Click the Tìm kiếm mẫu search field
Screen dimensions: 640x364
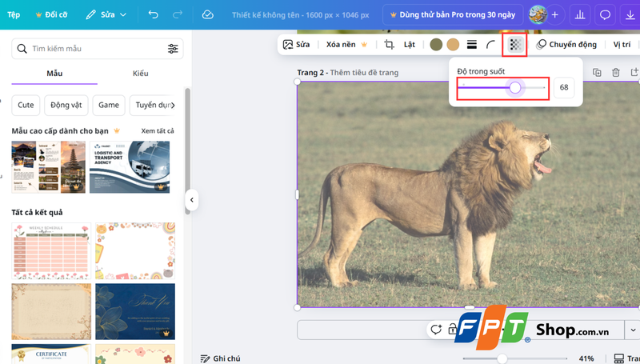(x=98, y=49)
